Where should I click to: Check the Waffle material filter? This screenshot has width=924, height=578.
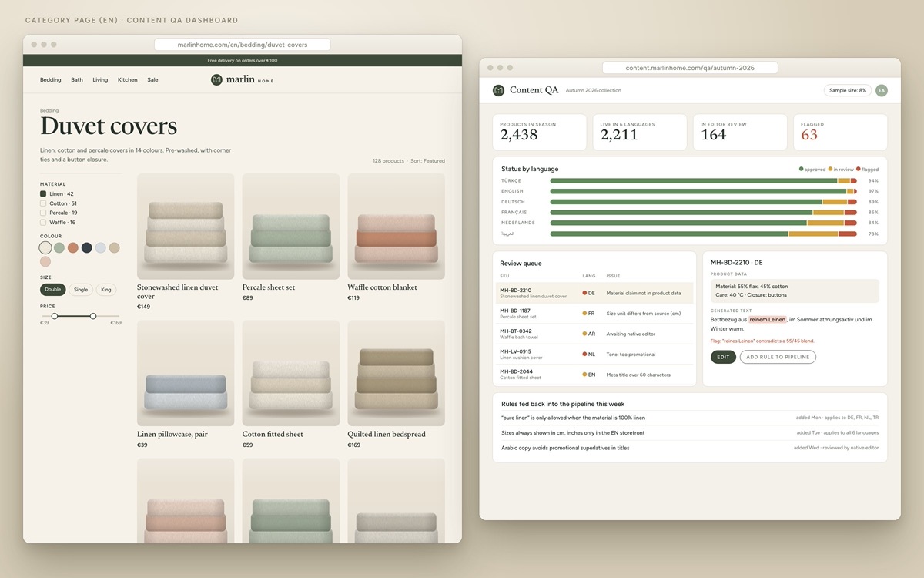click(43, 222)
